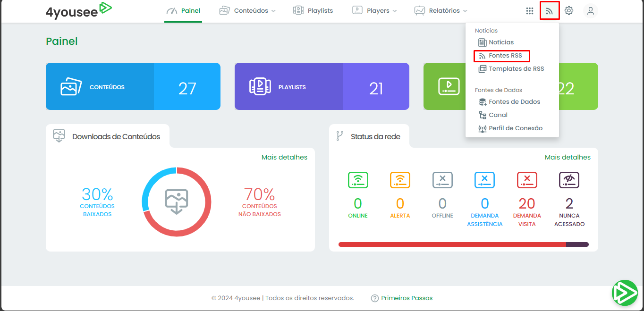Open the Conteúdos card showing 27
This screenshot has height=311, width=644.
click(x=133, y=86)
